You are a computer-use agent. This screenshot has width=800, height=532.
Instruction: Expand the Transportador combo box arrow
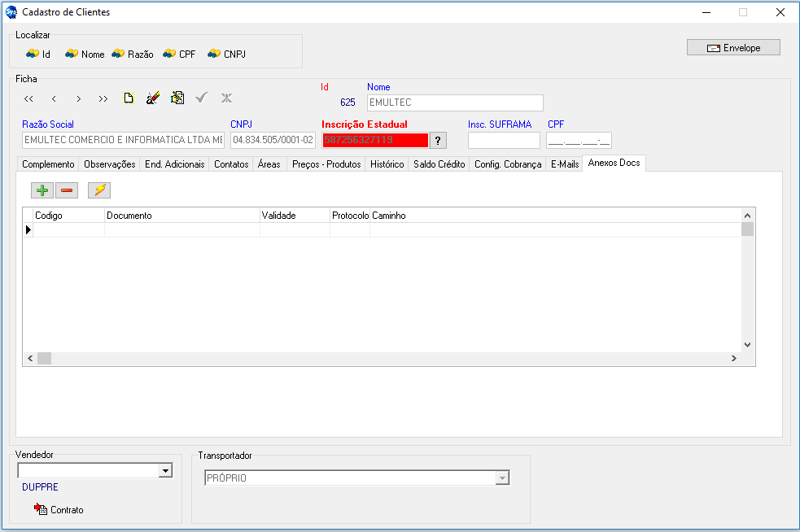[x=502, y=478]
